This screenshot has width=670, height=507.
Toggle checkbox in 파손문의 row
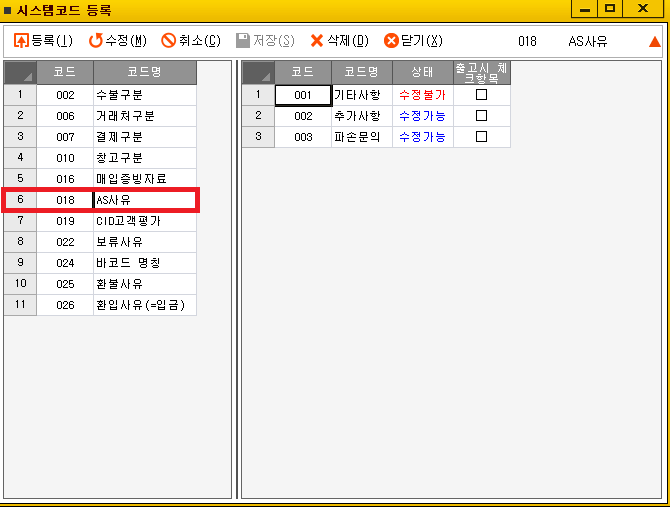482,136
